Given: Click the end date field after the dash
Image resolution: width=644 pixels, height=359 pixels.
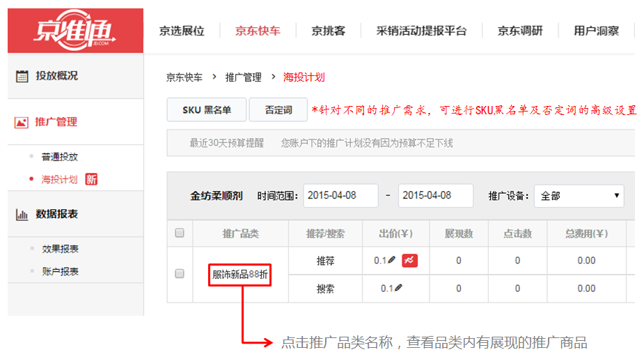Looking at the screenshot, I should coord(436,196).
